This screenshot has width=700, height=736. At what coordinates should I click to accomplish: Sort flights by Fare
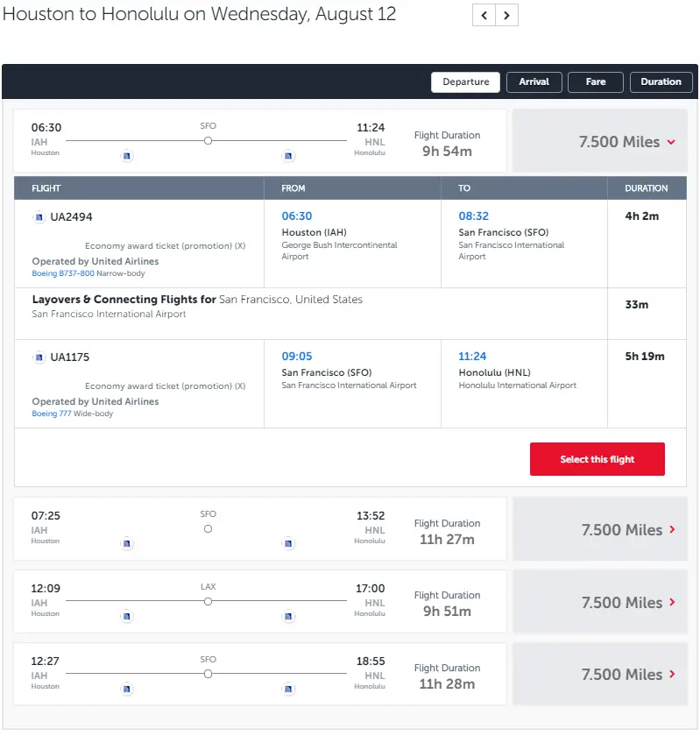[596, 81]
